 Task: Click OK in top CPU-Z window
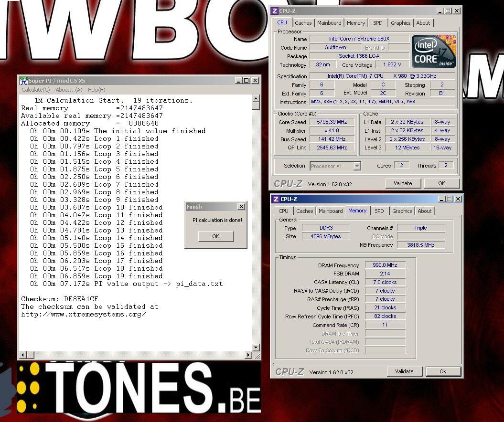(x=441, y=183)
